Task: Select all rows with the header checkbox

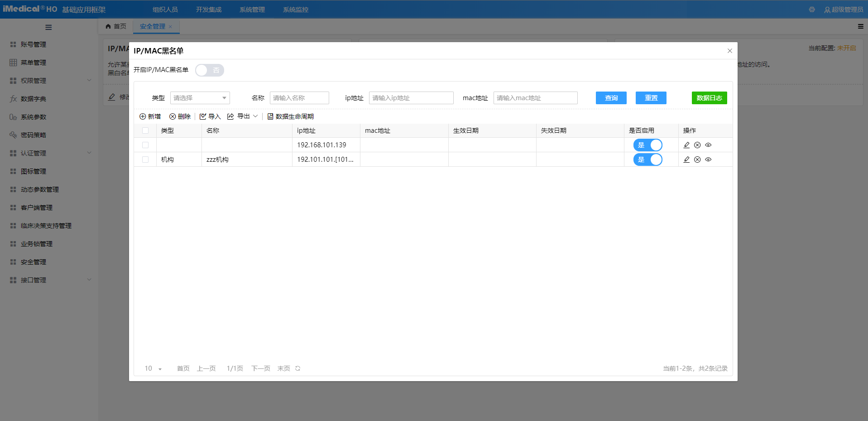Action: point(145,131)
